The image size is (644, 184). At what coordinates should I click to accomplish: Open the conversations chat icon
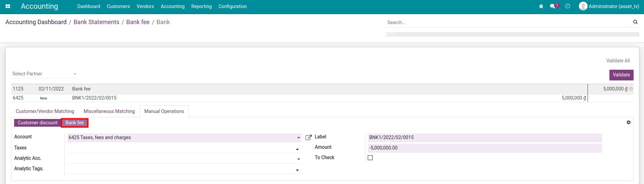pos(553,6)
